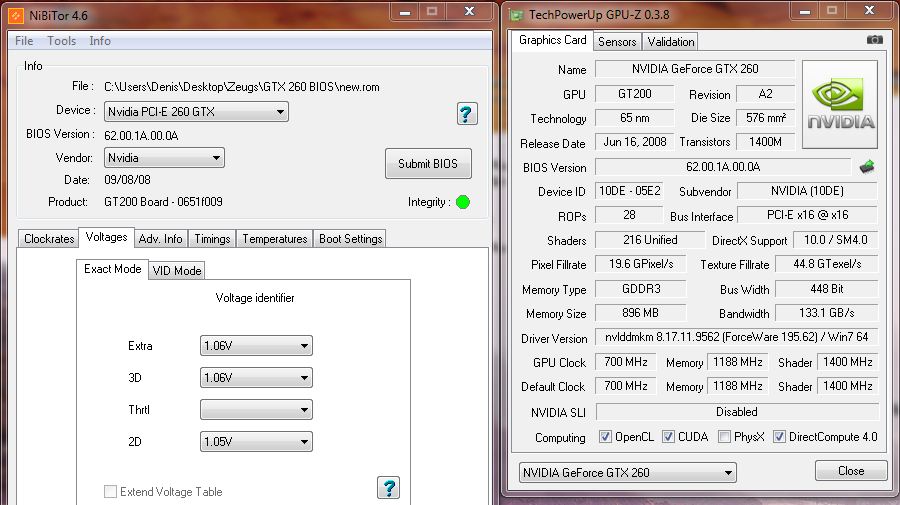This screenshot has height=505, width=900.
Task: Click the help question mark icon beside Device
Action: click(467, 114)
